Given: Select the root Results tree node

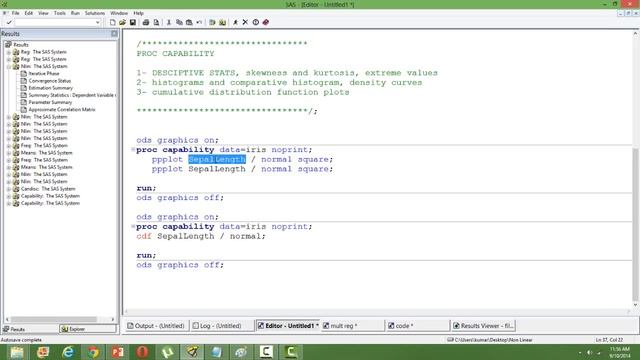Looking at the screenshot, I should 20,44.
